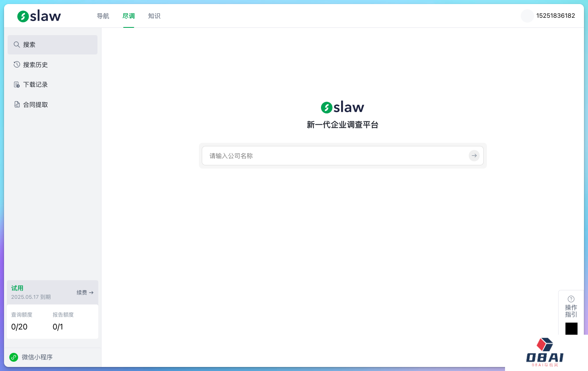Open 下载记录 in sidebar
This screenshot has width=588, height=371.
tap(35, 85)
